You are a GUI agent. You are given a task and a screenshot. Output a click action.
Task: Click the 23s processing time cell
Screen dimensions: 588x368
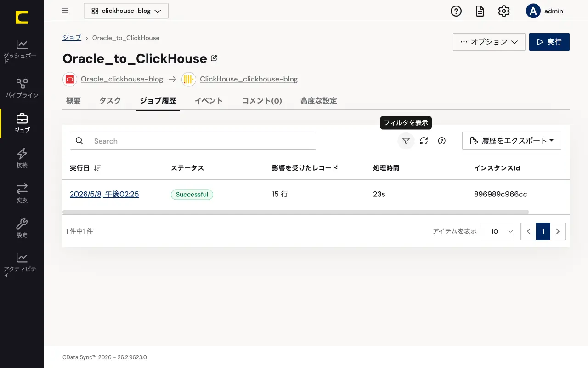coord(379,194)
